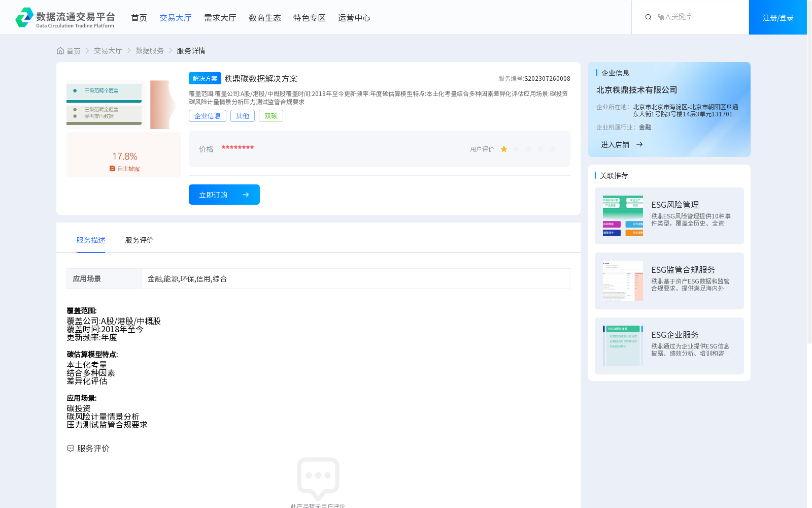Click the 碳估算模型特点 heading
The width and height of the screenshot is (812, 508).
pyautogui.click(x=92, y=355)
